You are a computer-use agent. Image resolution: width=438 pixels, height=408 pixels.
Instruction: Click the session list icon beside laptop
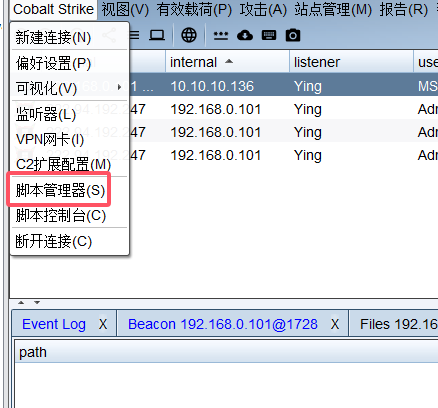pyautogui.click(x=134, y=35)
